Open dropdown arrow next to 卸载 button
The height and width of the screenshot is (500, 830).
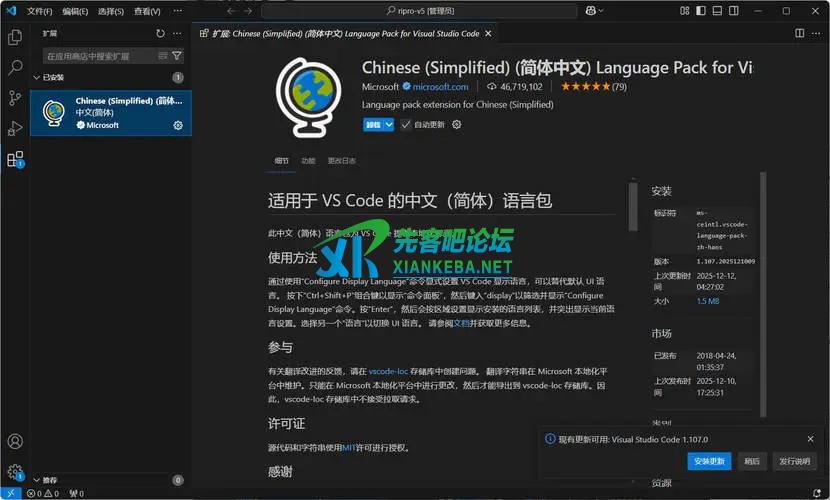pos(390,125)
